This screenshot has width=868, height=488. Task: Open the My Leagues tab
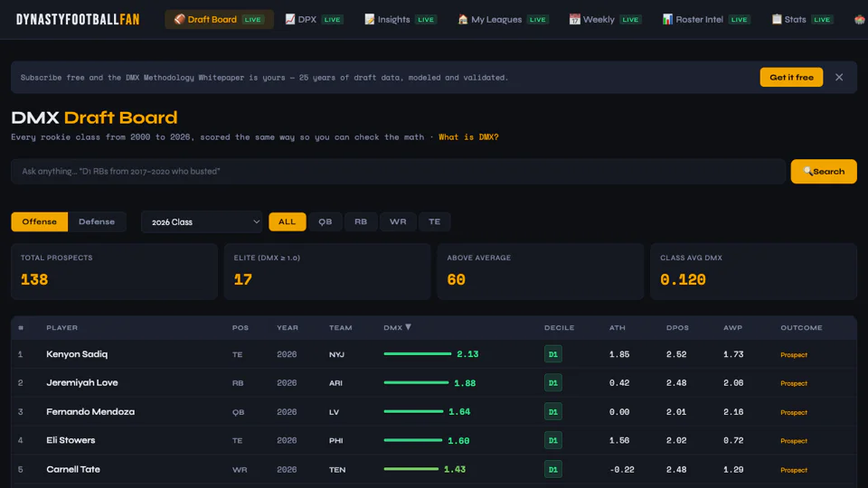[x=504, y=19]
